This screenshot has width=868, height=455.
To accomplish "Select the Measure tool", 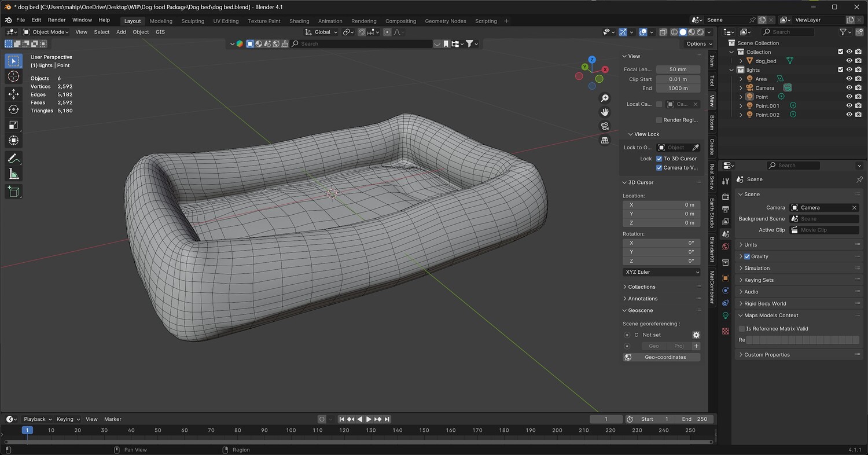I will (x=14, y=174).
